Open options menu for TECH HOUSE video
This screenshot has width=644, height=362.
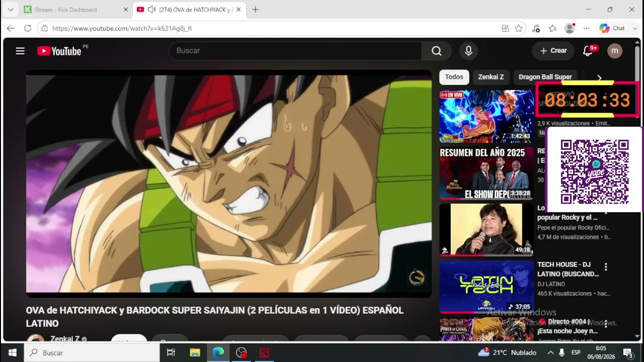coord(606,267)
